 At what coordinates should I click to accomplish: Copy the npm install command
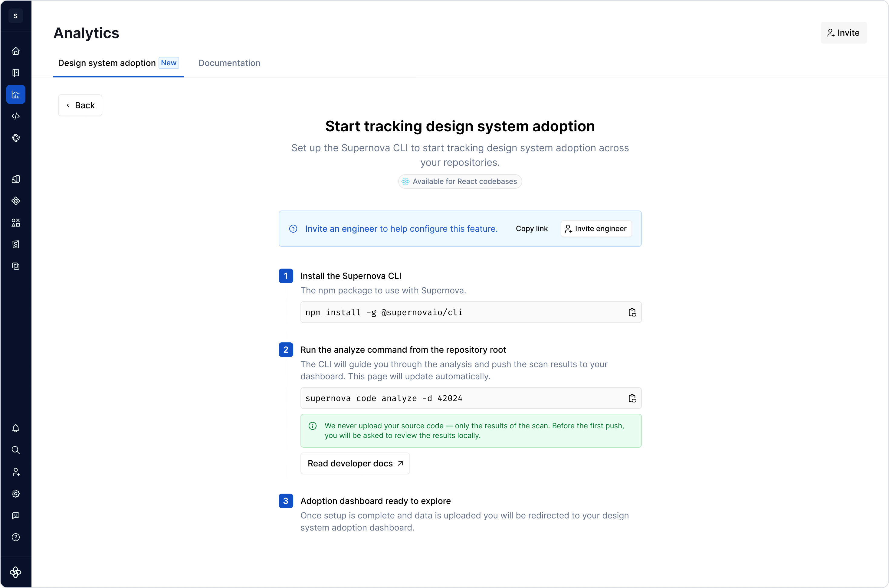(632, 312)
